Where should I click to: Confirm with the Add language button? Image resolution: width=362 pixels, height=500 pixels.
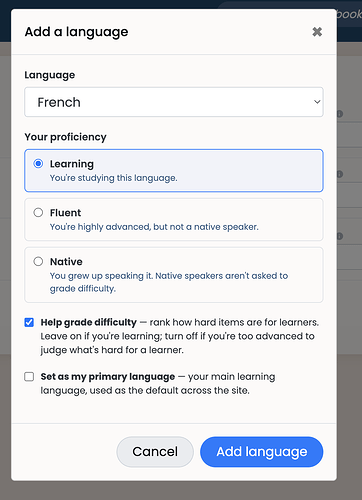[x=262, y=452]
